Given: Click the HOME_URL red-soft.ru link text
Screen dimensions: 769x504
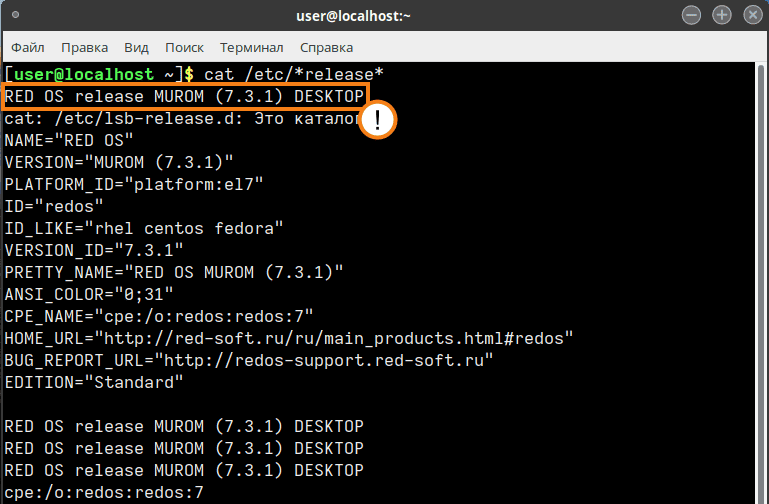Looking at the screenshot, I should [x=333, y=339].
